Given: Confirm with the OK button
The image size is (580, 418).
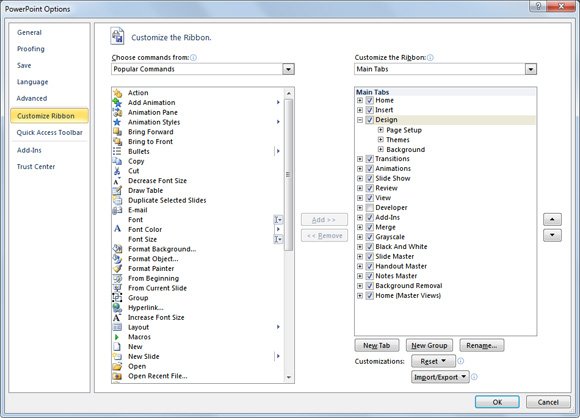Looking at the screenshot, I should (x=497, y=402).
